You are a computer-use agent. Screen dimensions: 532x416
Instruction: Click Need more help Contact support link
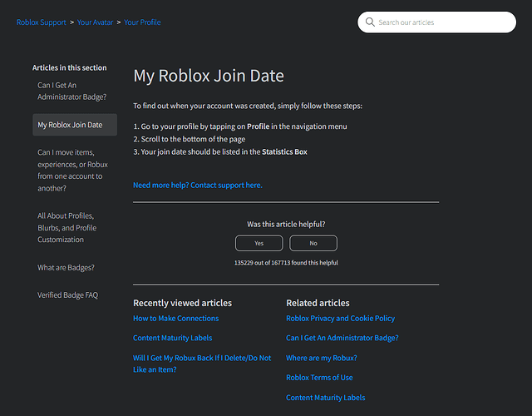tap(198, 185)
